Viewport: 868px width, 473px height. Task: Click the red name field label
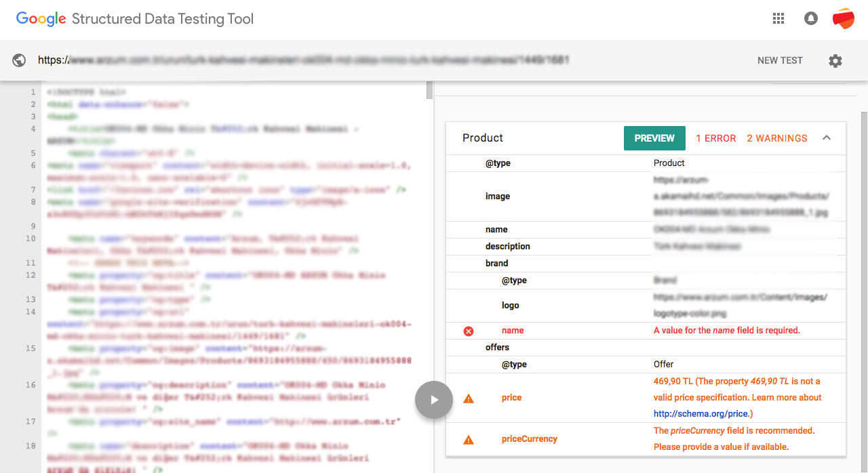pyautogui.click(x=513, y=331)
